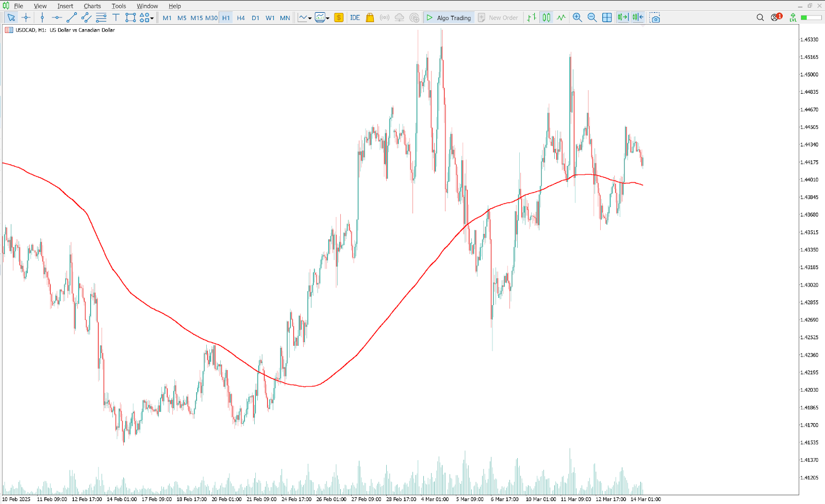Viewport: 825px width, 504px height.
Task: Open the chart templates dropdown
Action: (x=322, y=18)
